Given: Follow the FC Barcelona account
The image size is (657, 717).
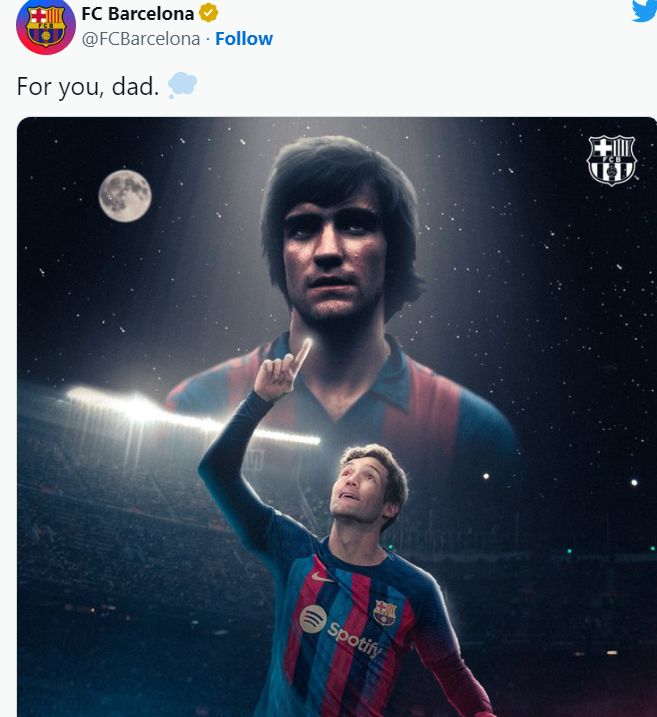Looking at the screenshot, I should 244,39.
